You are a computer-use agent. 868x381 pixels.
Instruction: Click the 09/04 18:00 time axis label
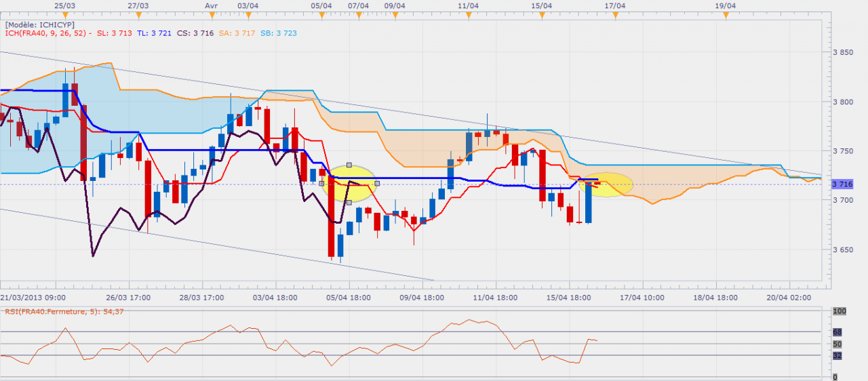[421, 297]
